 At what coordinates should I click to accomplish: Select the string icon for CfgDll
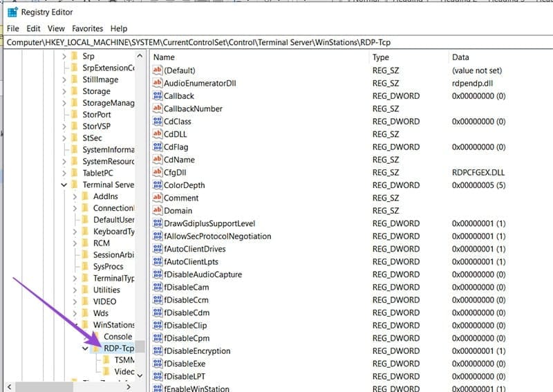158,172
